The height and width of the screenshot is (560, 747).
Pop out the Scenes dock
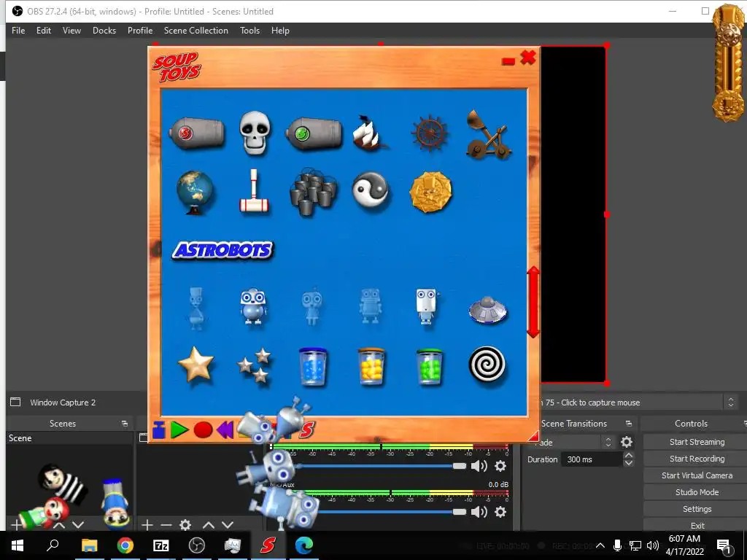(x=125, y=424)
